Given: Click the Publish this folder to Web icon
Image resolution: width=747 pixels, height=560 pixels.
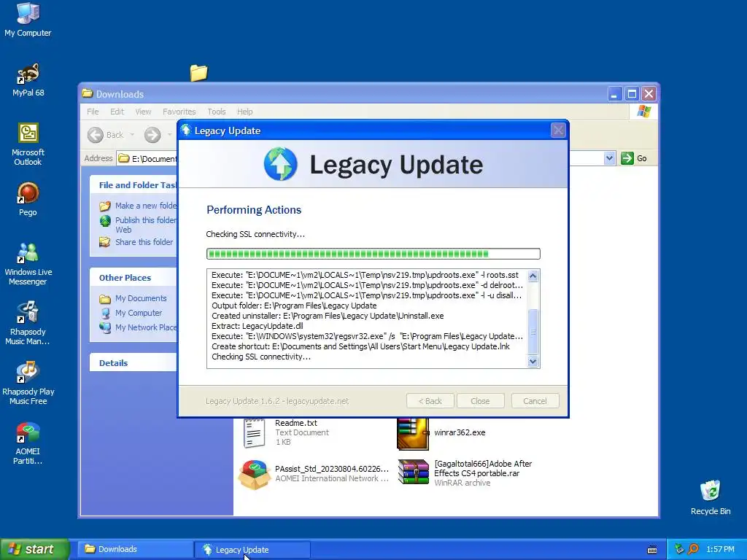Looking at the screenshot, I should 105,221.
